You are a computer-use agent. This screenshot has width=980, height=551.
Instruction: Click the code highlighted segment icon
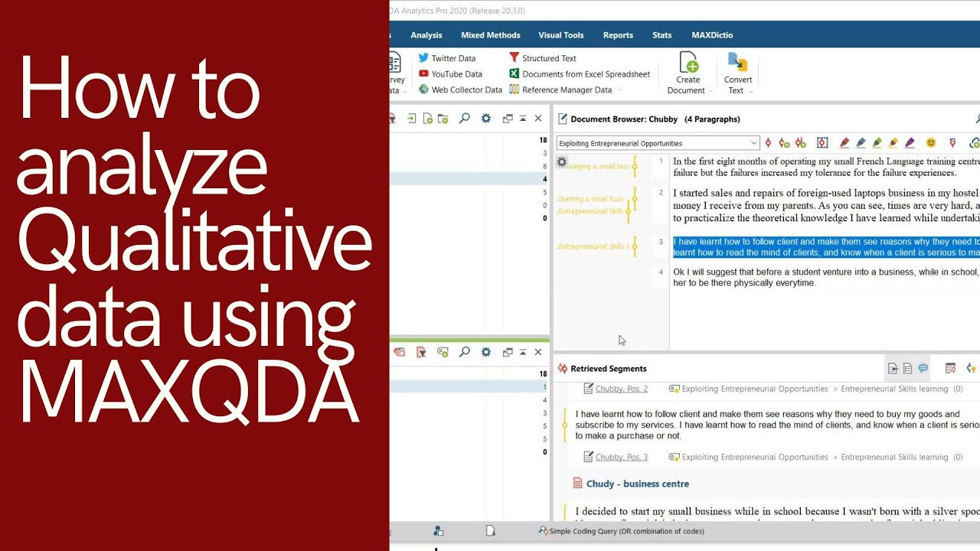[x=768, y=143]
